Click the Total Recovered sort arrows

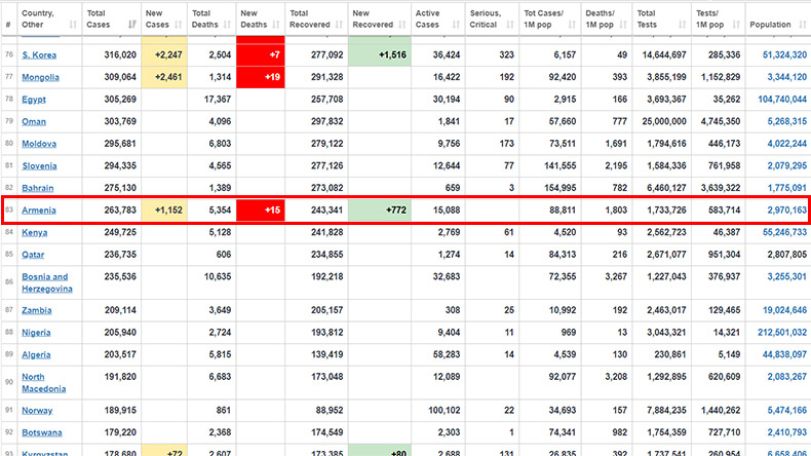click(x=339, y=24)
